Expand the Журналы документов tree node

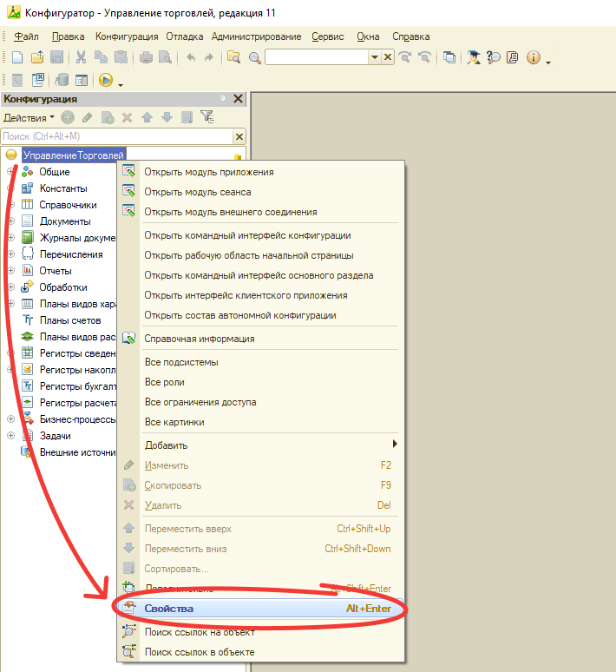pos(10,237)
